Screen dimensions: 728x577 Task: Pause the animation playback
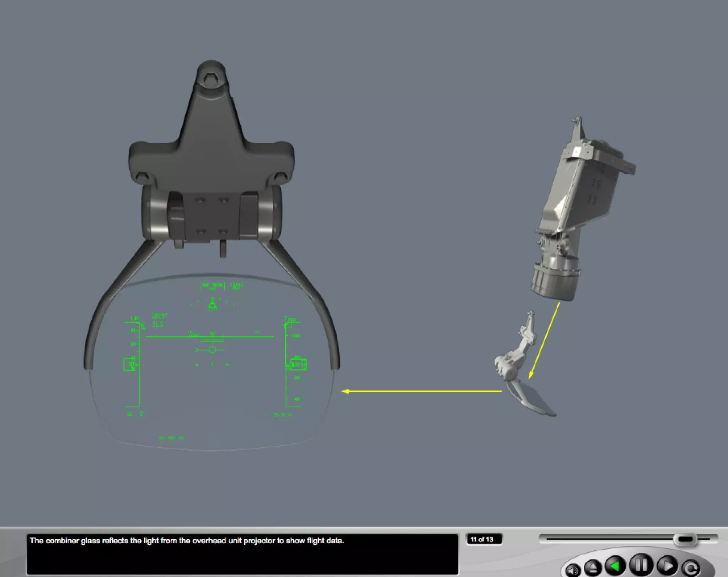tap(641, 564)
